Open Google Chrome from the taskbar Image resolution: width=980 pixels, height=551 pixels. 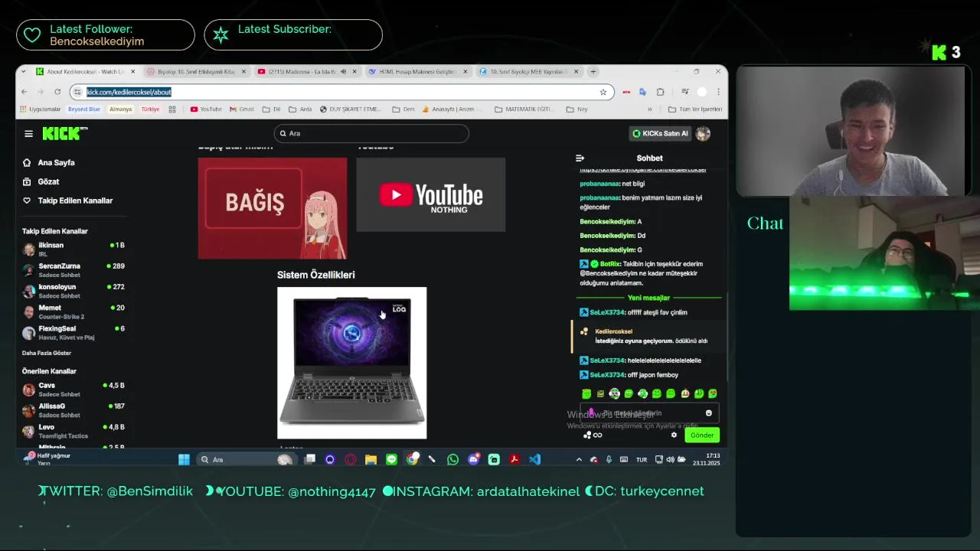pos(413,459)
